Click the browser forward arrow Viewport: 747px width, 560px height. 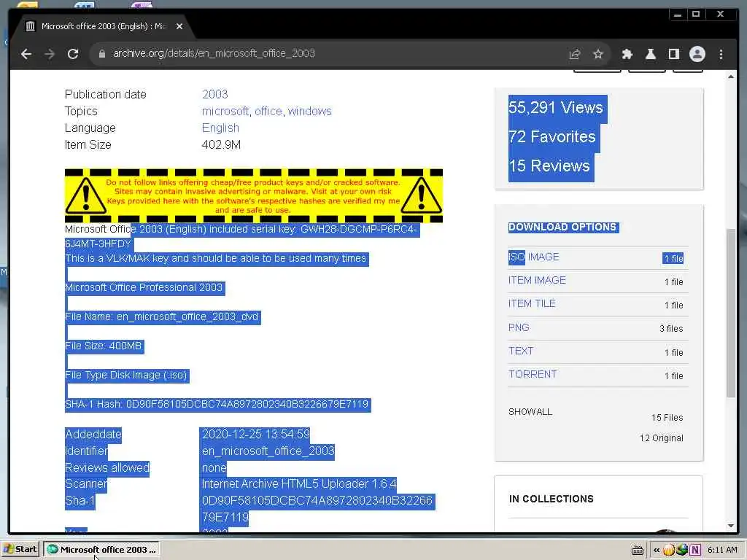pyautogui.click(x=50, y=54)
